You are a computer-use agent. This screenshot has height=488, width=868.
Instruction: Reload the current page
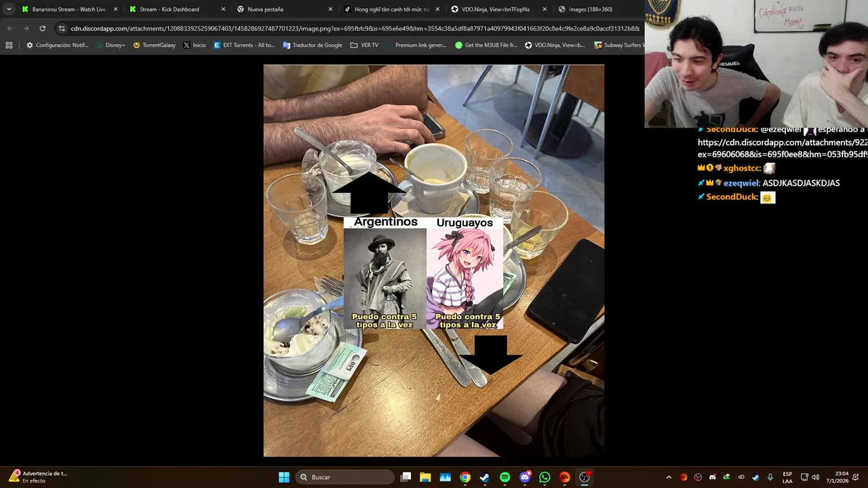[x=42, y=28]
